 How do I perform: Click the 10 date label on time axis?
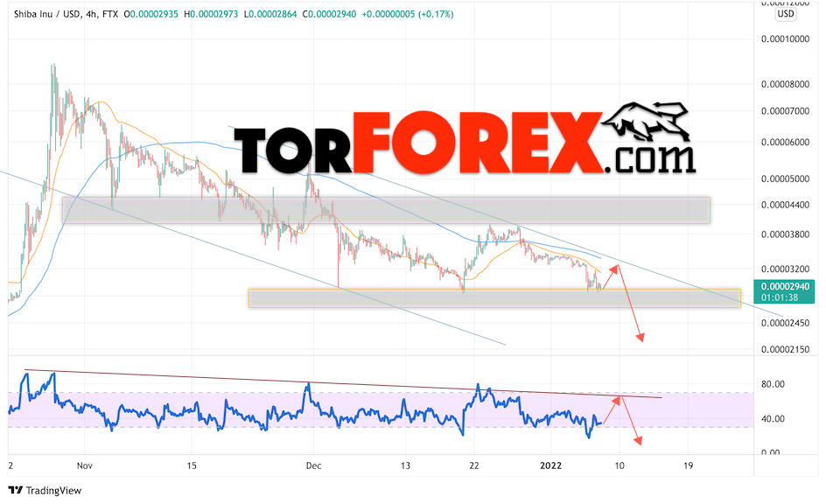619,465
